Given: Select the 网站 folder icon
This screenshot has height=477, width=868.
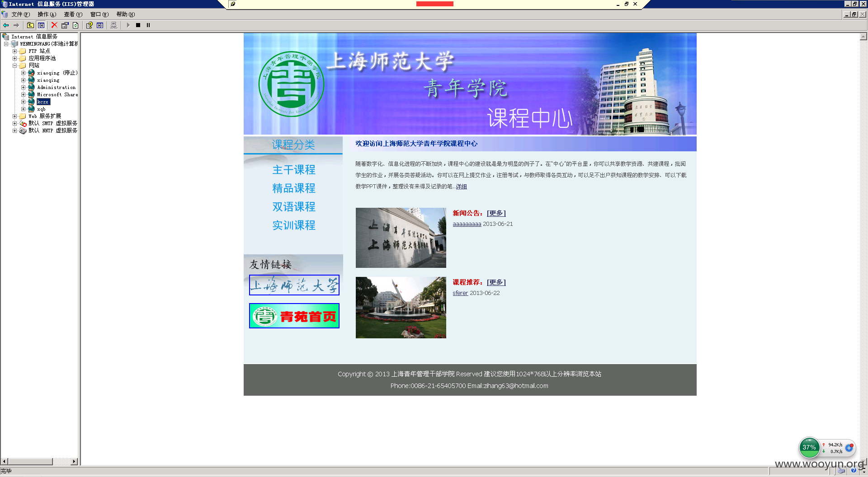Looking at the screenshot, I should pyautogui.click(x=23, y=65).
